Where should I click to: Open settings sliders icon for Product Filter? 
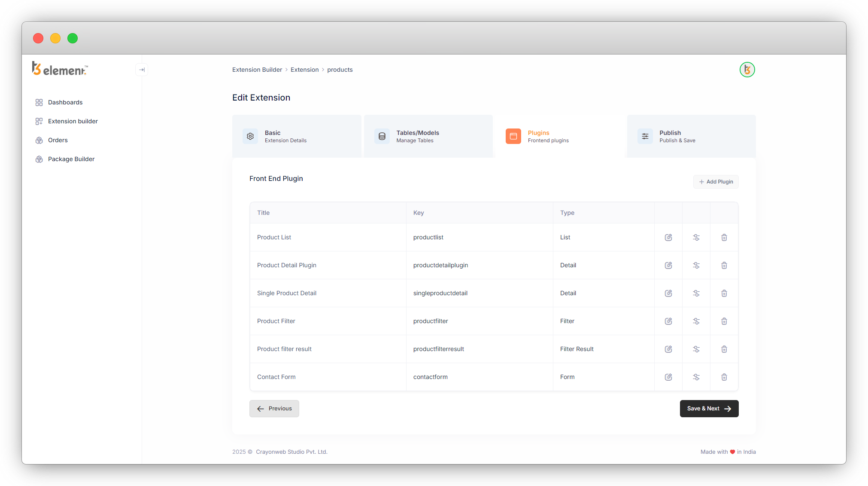coord(696,321)
